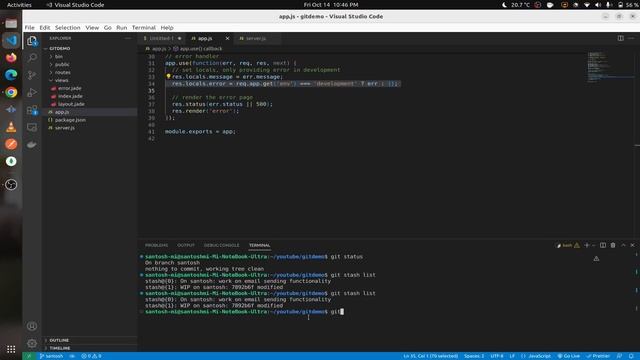Click the Split Editor Right icon

click(620, 38)
